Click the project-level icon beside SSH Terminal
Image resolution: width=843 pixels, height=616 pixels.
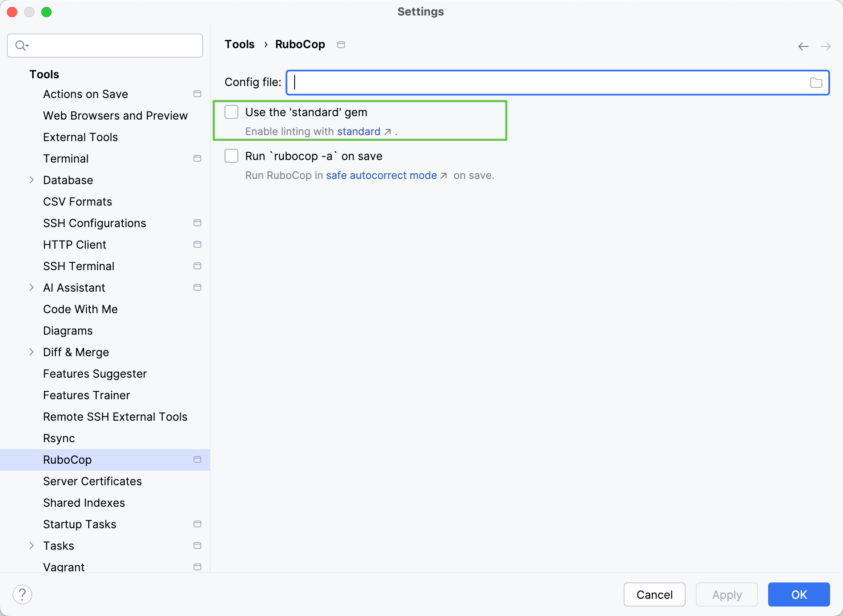(x=197, y=266)
